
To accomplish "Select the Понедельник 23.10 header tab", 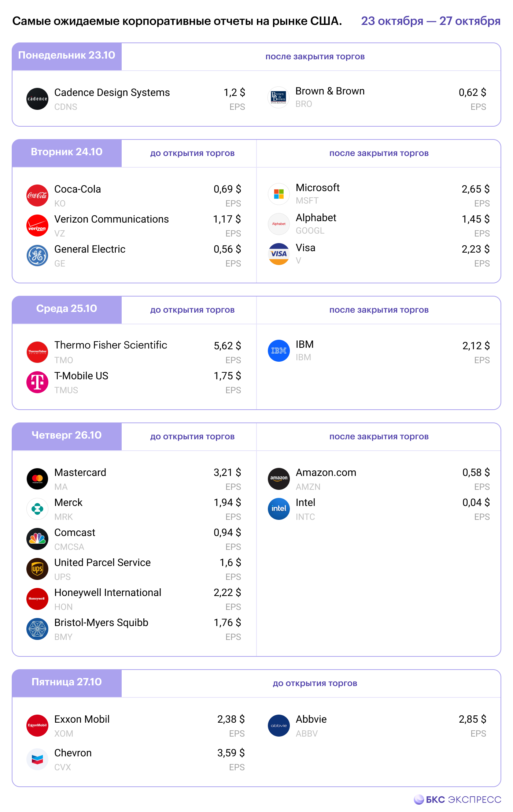I will (x=67, y=55).
